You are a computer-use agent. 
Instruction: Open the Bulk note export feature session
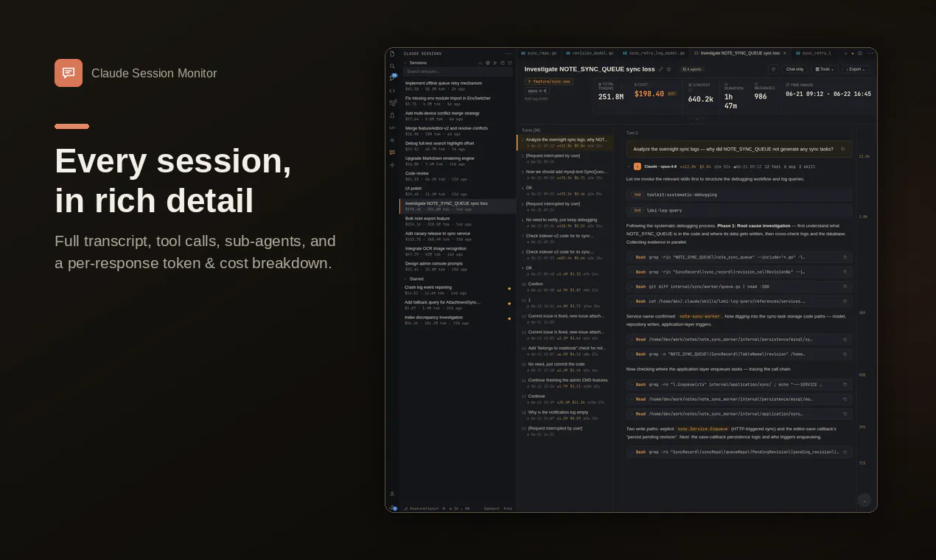point(458,221)
